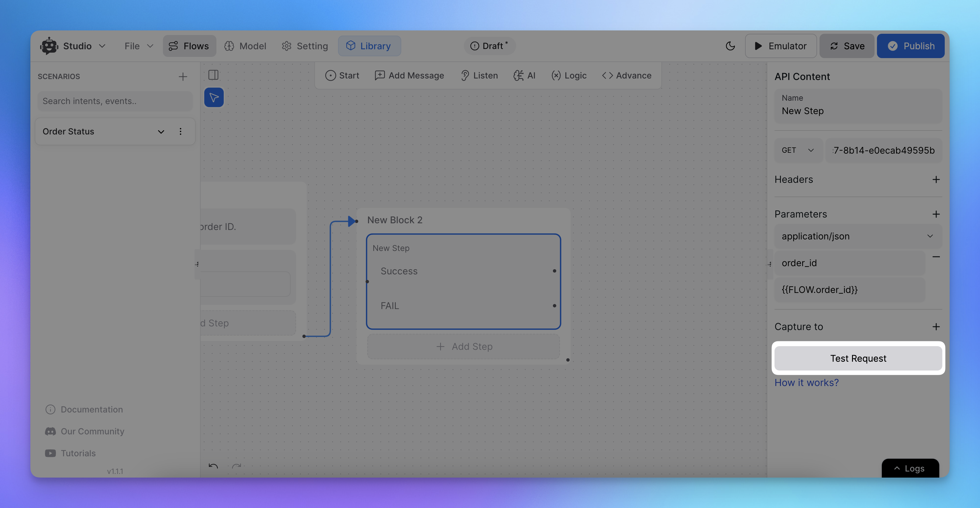Focus the Search intents, events field
The image size is (980, 508).
[115, 101]
